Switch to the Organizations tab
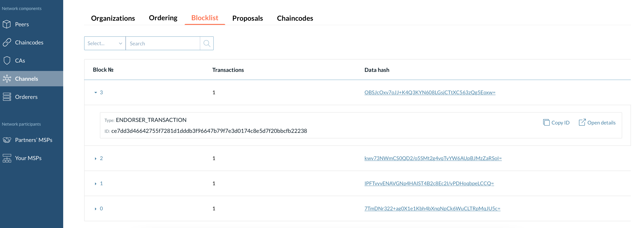644x228 pixels. pos(113,18)
